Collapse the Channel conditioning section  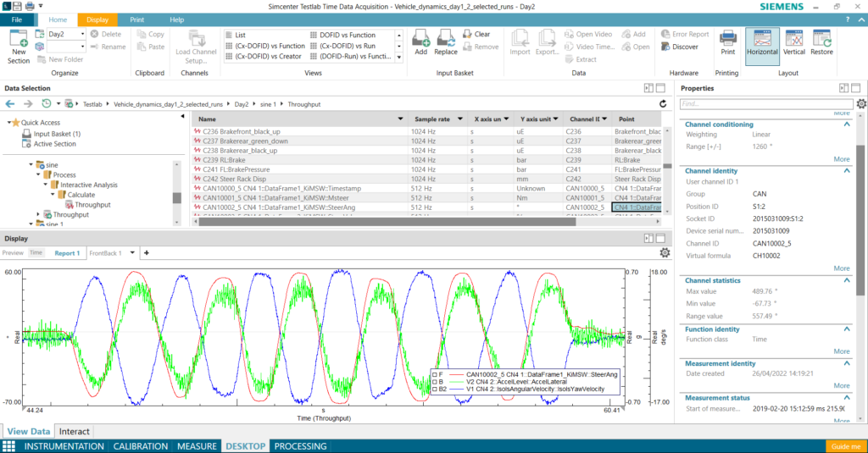(x=847, y=124)
